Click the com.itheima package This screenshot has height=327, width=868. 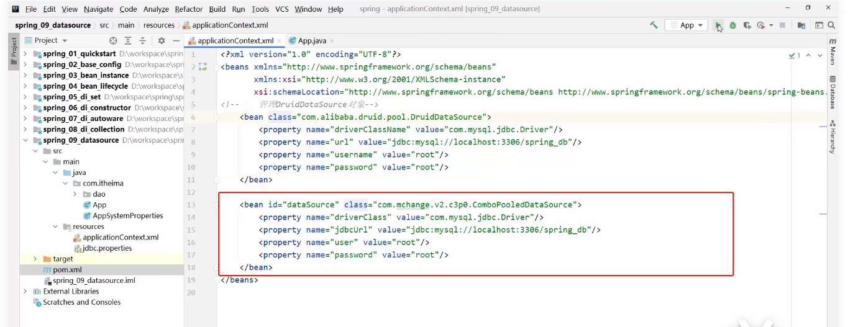click(x=103, y=183)
